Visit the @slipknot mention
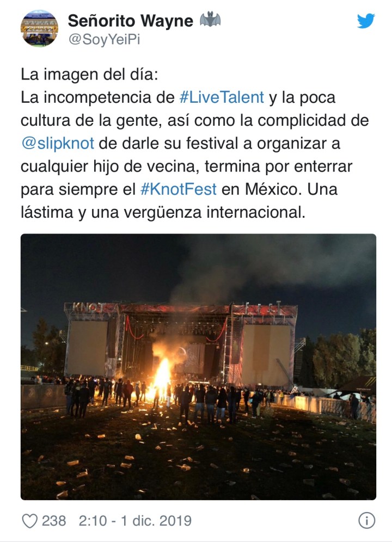This screenshot has height=542, width=392. 57,144
